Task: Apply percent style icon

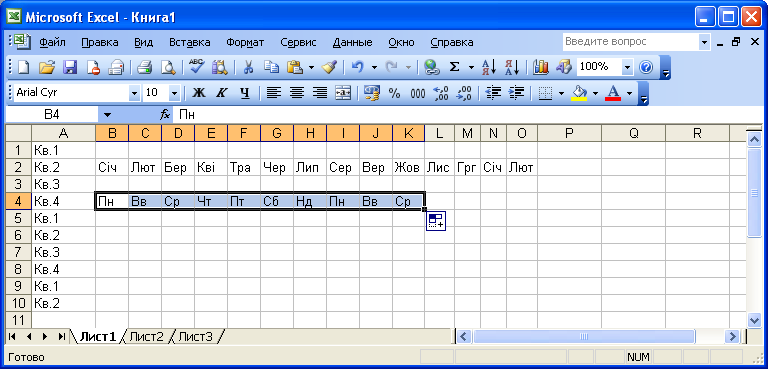Action: pos(395,93)
